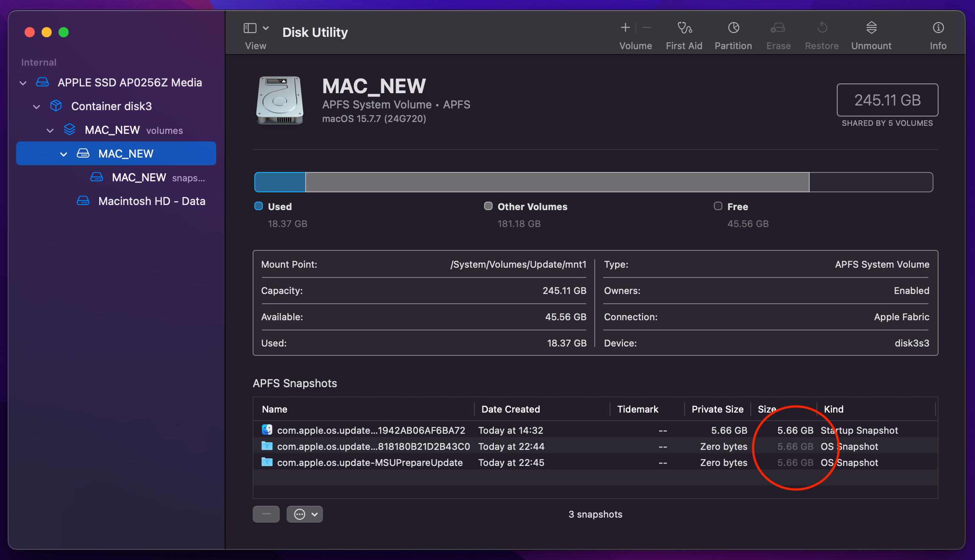Click the Erase disk icon
Screen dimensions: 975x560
click(x=778, y=28)
